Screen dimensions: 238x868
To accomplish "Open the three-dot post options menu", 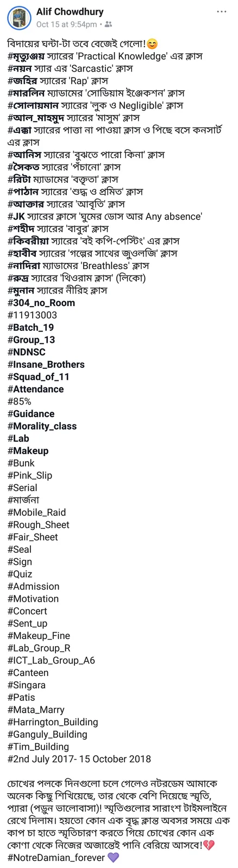I will pos(221,11).
